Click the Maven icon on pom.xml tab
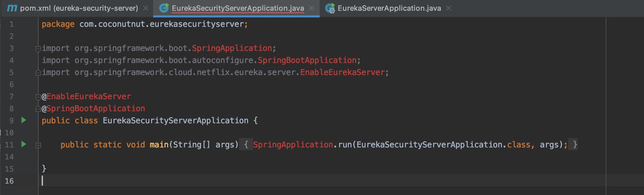644x195 pixels. (12, 8)
